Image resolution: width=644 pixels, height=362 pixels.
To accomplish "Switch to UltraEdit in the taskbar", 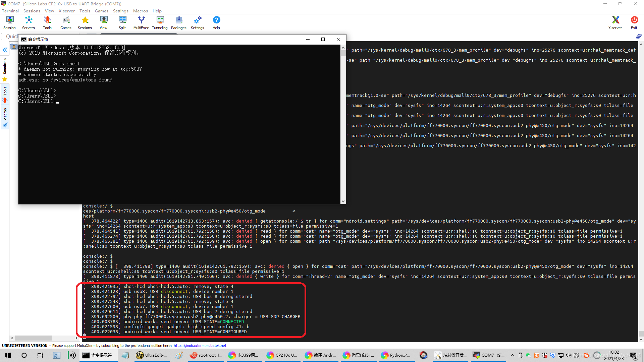I will [152, 355].
